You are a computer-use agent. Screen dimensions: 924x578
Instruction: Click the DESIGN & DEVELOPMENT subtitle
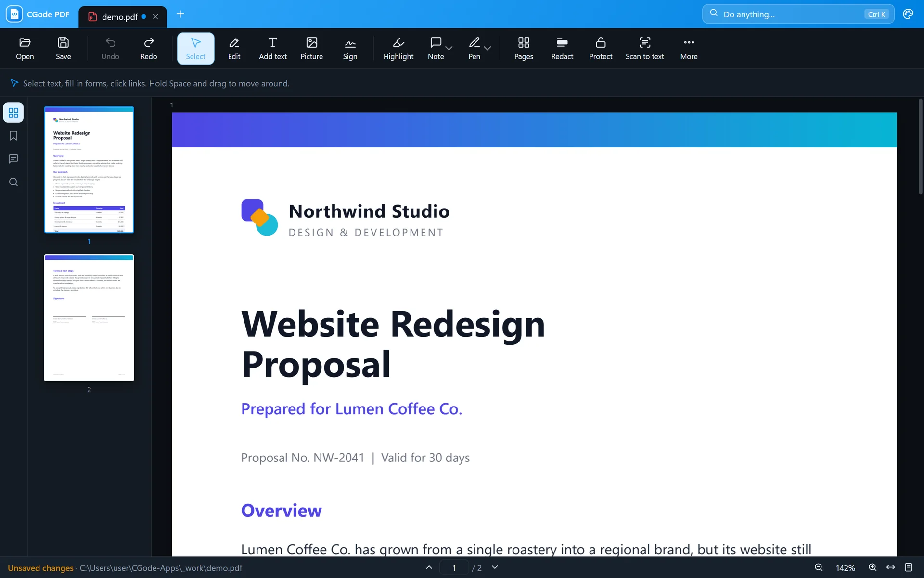point(366,233)
